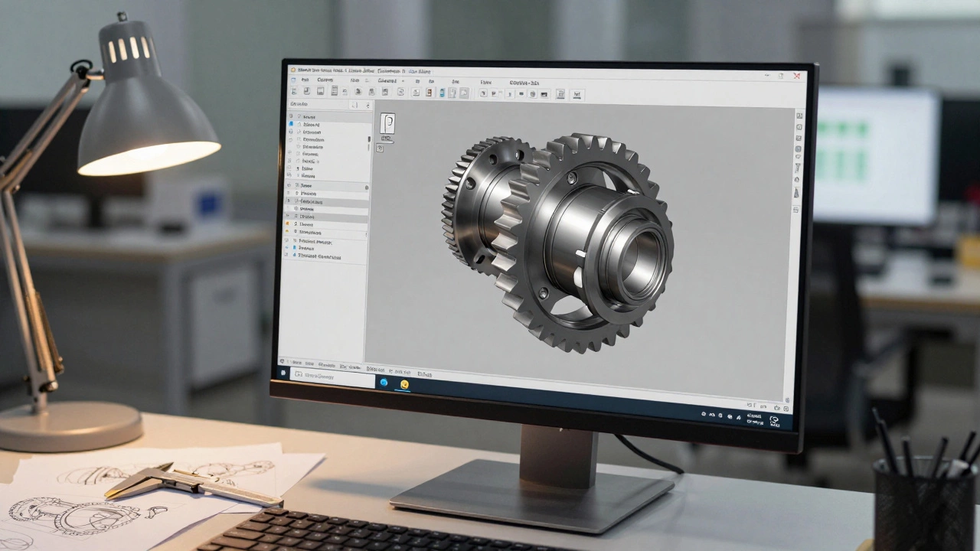Click the right-hand icon in tree panel header
The height and width of the screenshot is (551, 980).
[x=367, y=105]
